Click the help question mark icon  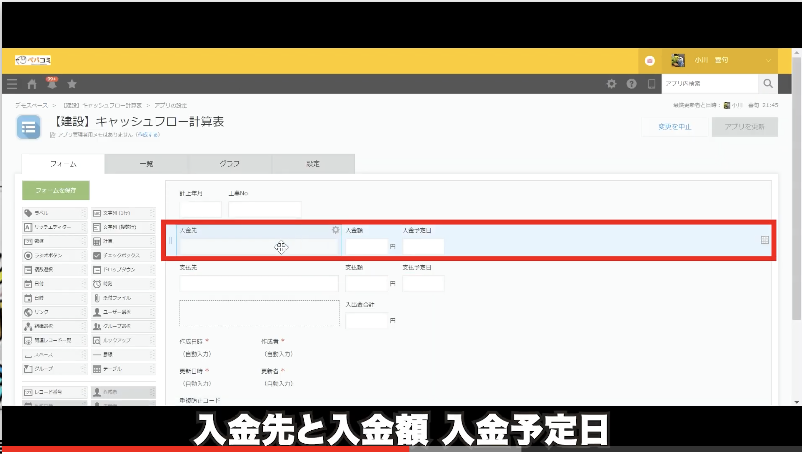click(x=632, y=84)
